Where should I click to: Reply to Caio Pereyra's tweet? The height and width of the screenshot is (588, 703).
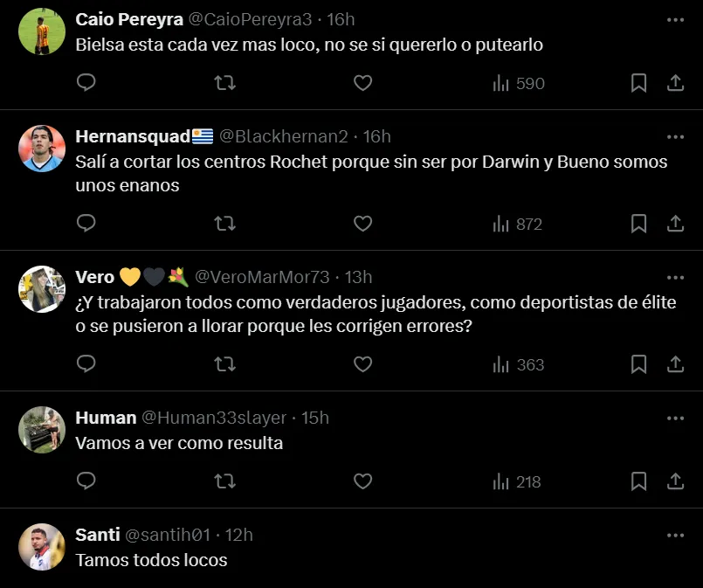(x=86, y=83)
